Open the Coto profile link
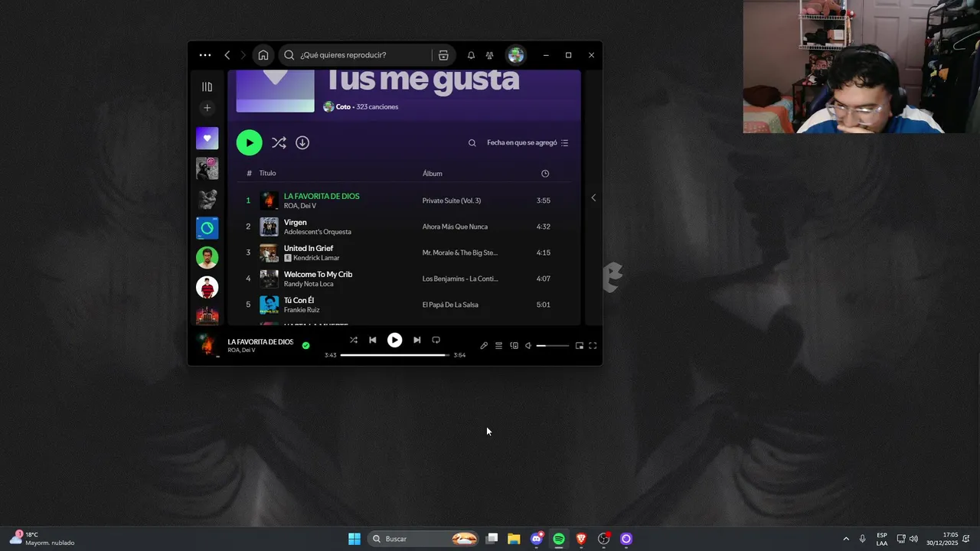 tap(343, 107)
